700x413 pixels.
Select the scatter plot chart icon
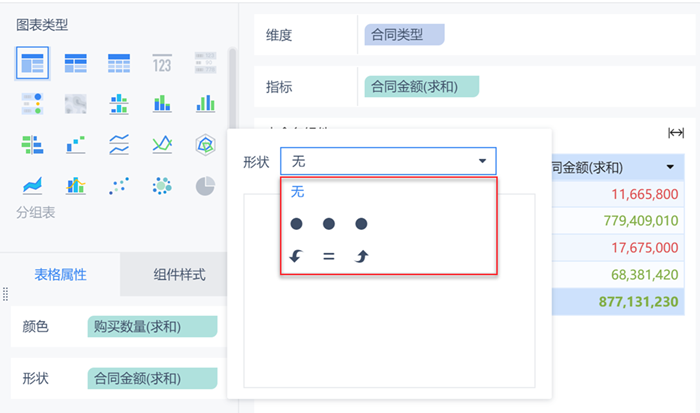click(119, 185)
